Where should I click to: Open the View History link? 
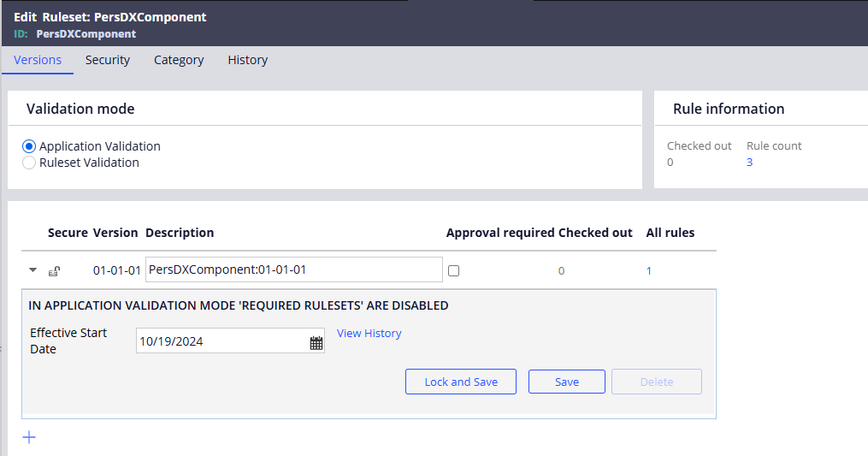(369, 334)
